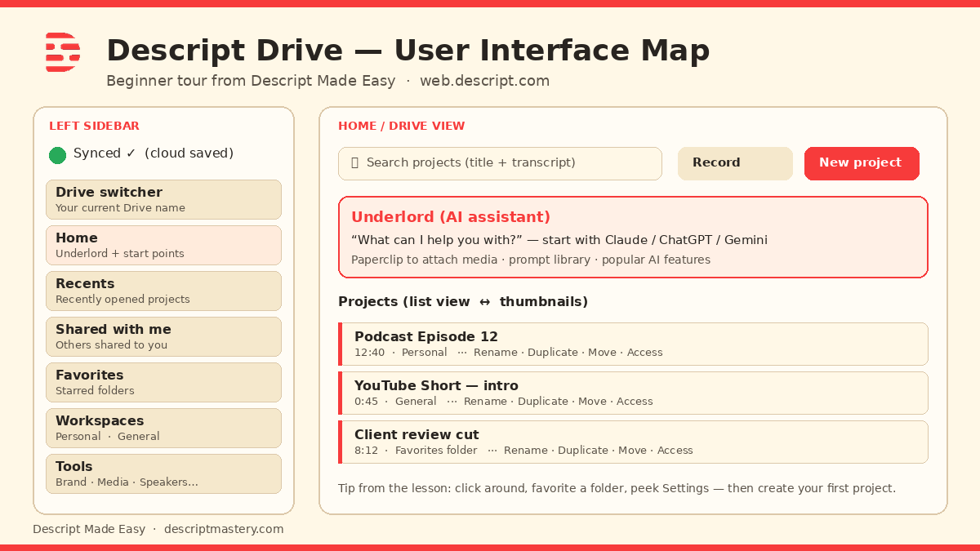Toggle list view and thumbnails arrow
The image size is (980, 551).
click(485, 302)
